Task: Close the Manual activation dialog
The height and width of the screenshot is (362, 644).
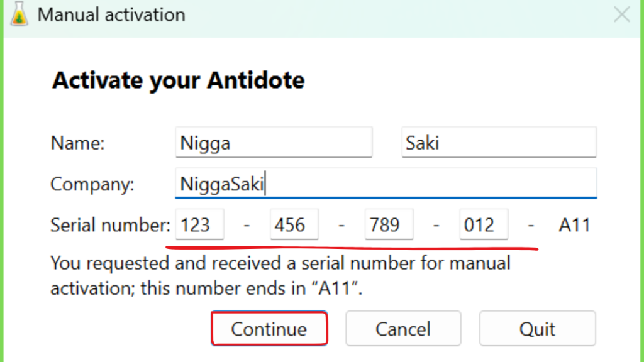Action: click(x=622, y=15)
